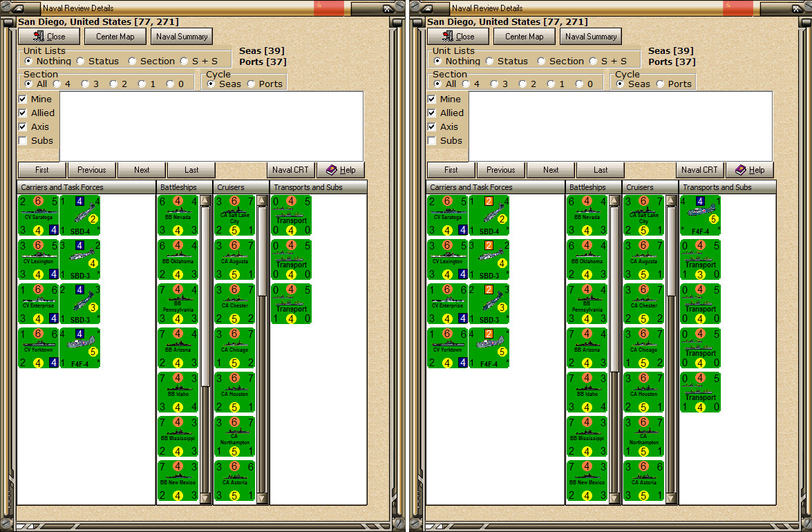This screenshot has width=812, height=532.
Task: Click Battleships column header in left window
Action: click(x=185, y=187)
